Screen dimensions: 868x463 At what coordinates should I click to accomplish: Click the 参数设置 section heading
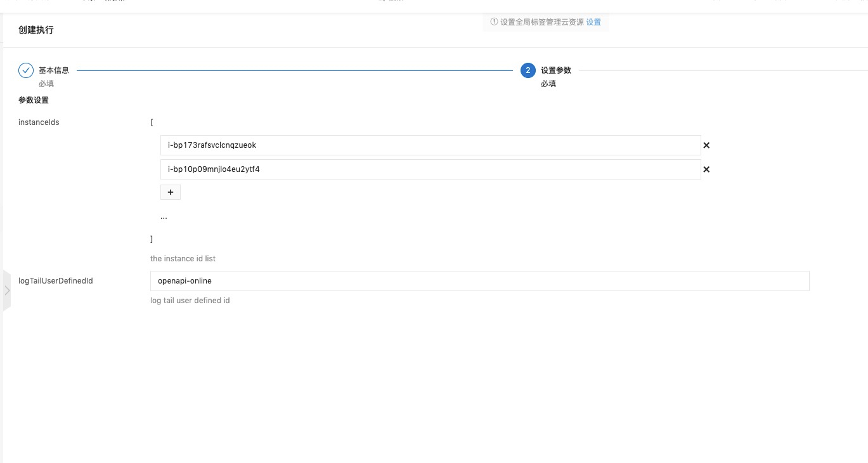click(34, 100)
